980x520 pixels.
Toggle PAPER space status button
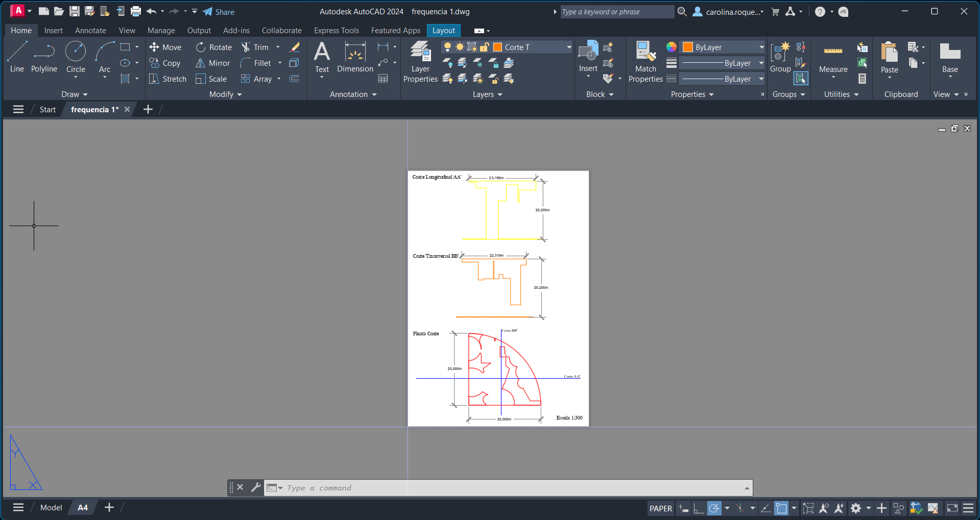pos(660,508)
